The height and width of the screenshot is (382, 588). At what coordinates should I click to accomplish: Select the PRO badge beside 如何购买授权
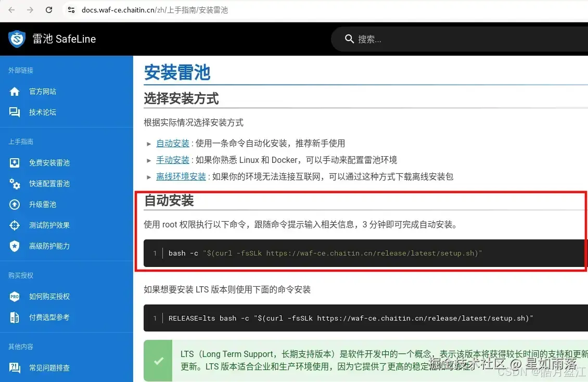click(14, 297)
